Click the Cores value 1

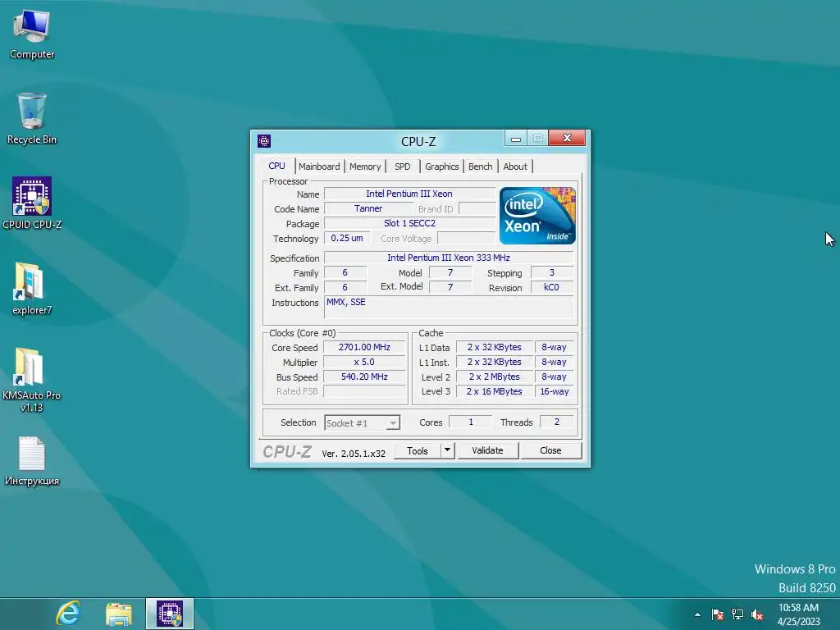pos(470,422)
